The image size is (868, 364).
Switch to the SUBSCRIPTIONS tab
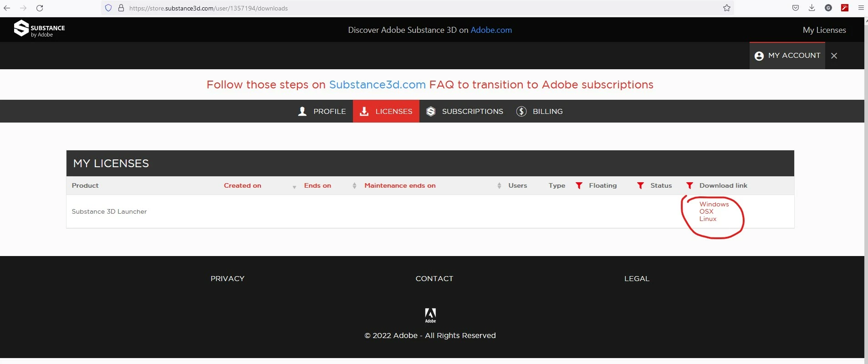coord(465,111)
